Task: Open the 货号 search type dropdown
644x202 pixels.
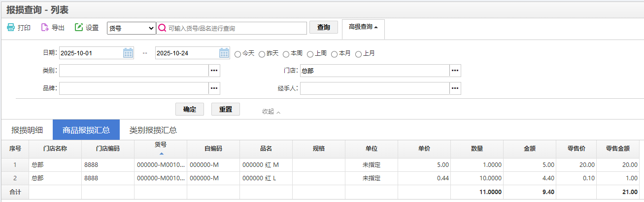Action: pyautogui.click(x=131, y=28)
